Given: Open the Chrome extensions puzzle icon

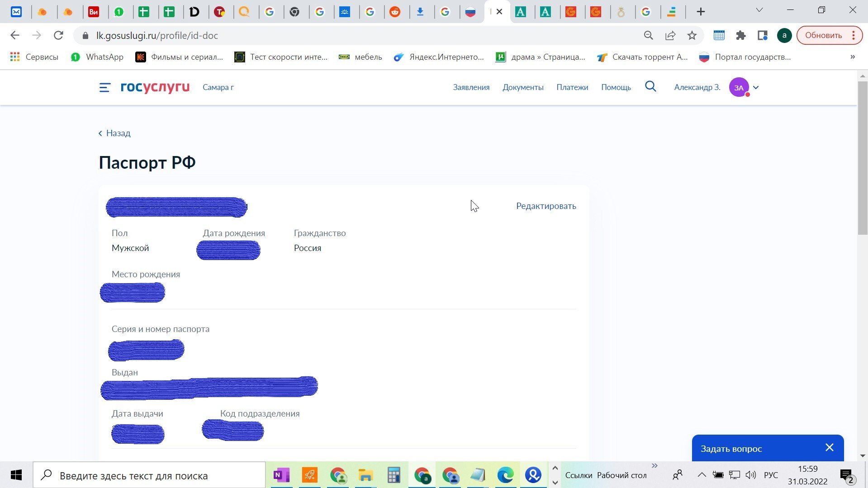Looking at the screenshot, I should 740,35.
